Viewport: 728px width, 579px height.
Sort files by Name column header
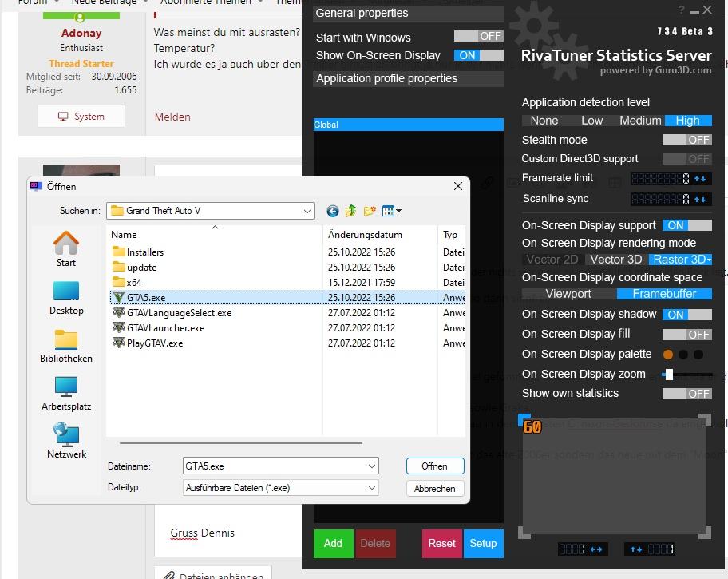215,235
